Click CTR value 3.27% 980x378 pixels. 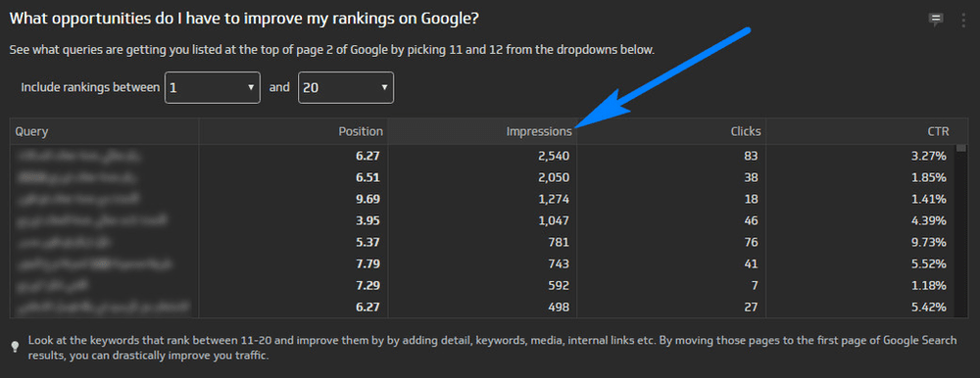[x=929, y=157]
